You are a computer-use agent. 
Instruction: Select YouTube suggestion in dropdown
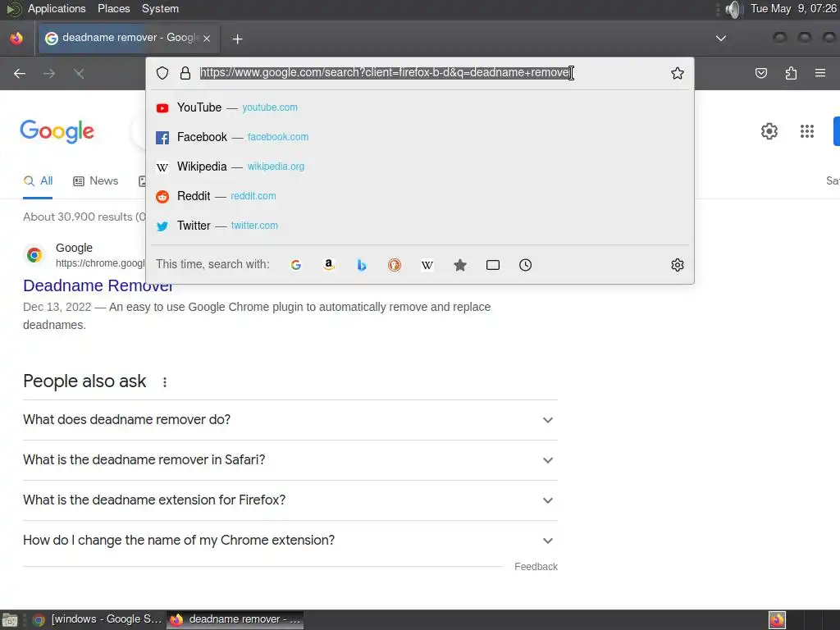click(x=420, y=107)
